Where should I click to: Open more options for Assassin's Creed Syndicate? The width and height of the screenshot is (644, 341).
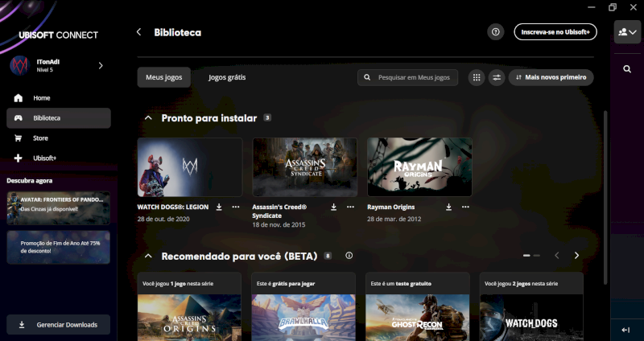[351, 207]
